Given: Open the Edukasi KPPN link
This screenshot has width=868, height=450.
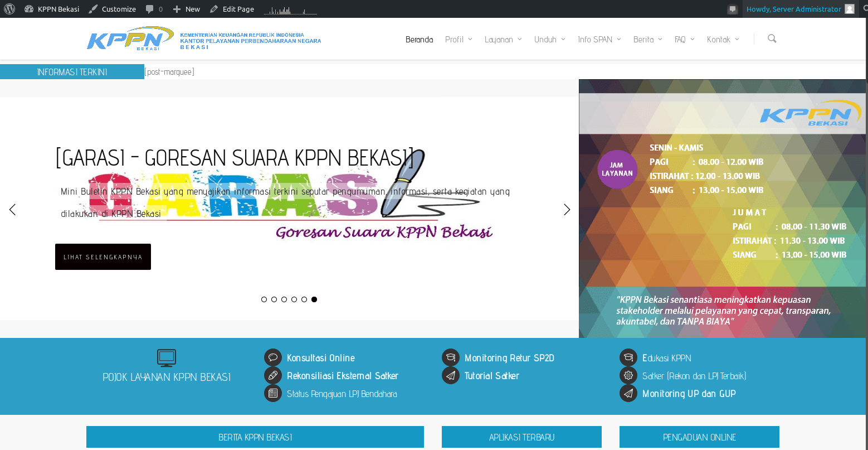Looking at the screenshot, I should pyautogui.click(x=667, y=358).
